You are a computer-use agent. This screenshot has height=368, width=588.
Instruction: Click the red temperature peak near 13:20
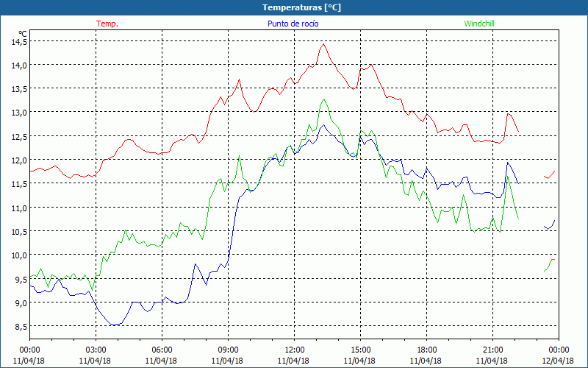point(323,44)
